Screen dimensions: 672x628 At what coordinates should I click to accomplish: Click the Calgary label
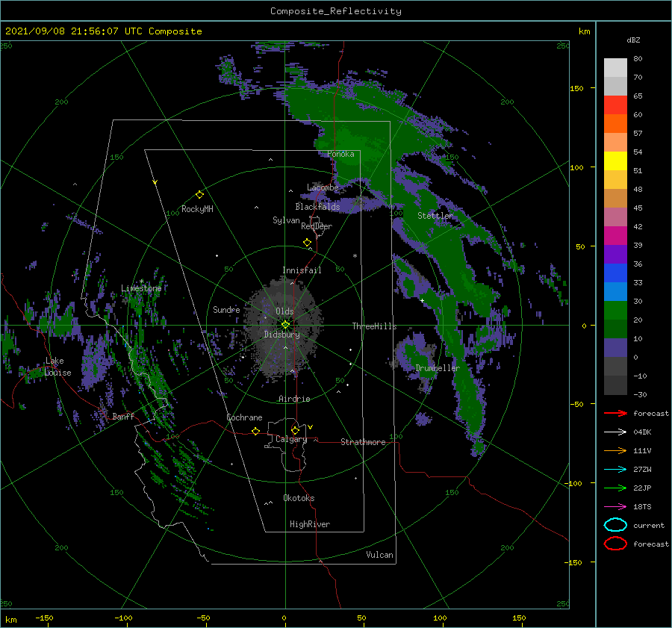[291, 439]
